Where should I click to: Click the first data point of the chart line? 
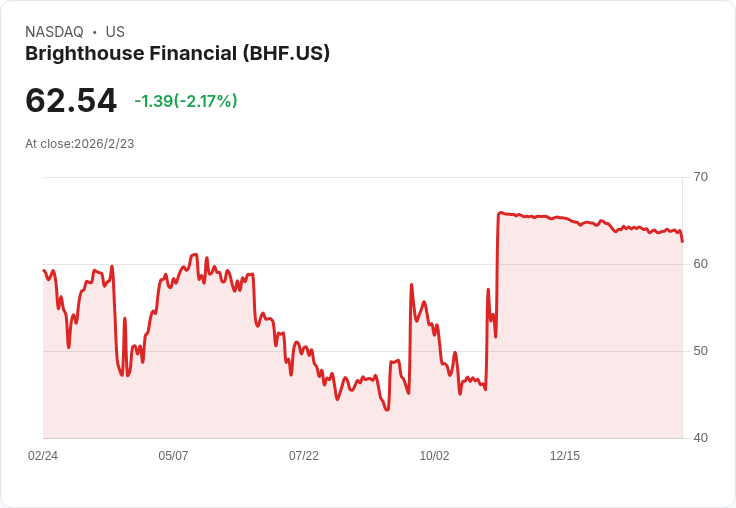44,270
